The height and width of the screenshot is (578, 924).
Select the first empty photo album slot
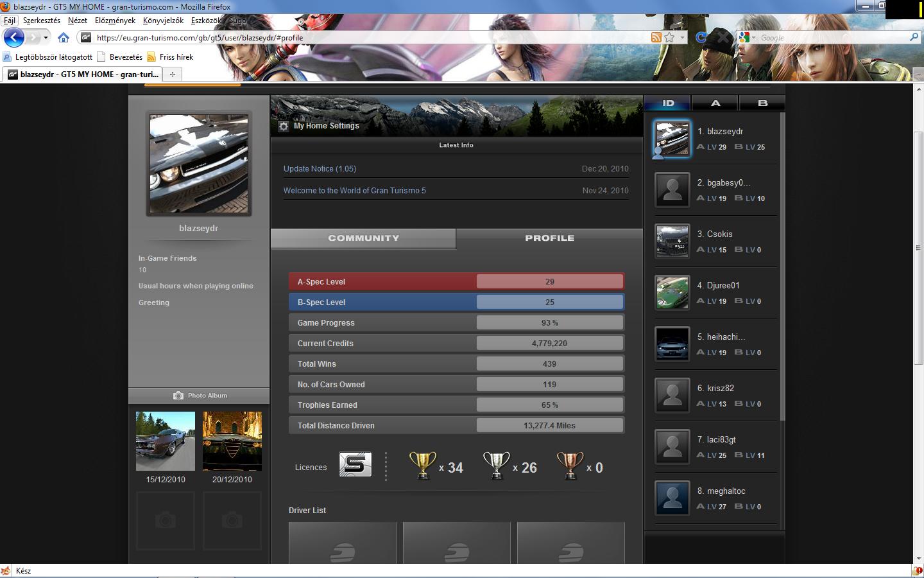[x=166, y=521]
